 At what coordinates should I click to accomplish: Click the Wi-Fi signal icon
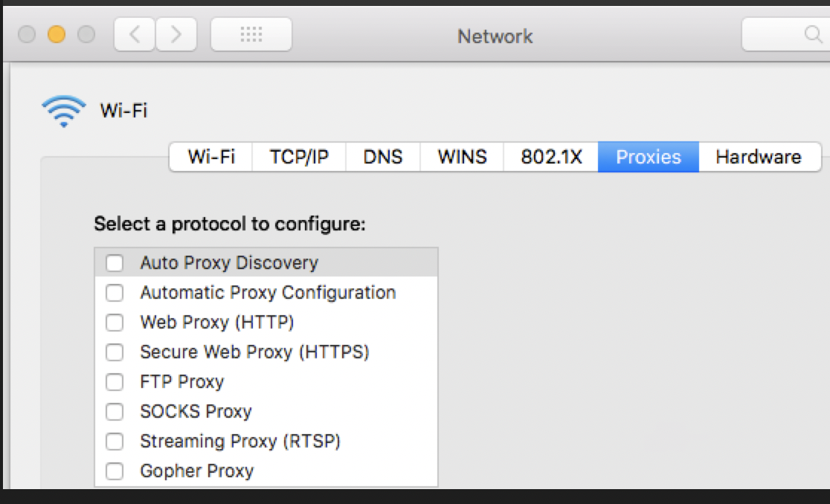coord(64,111)
